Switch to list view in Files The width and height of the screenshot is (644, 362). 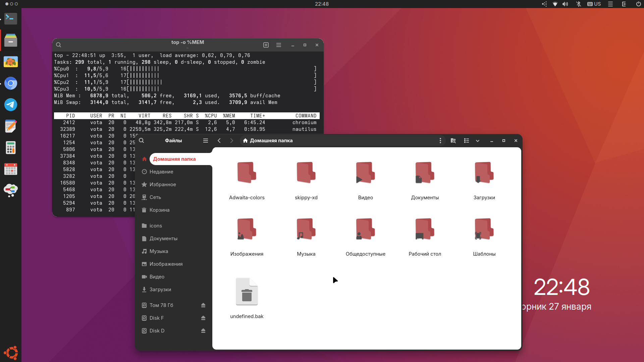[x=466, y=141]
